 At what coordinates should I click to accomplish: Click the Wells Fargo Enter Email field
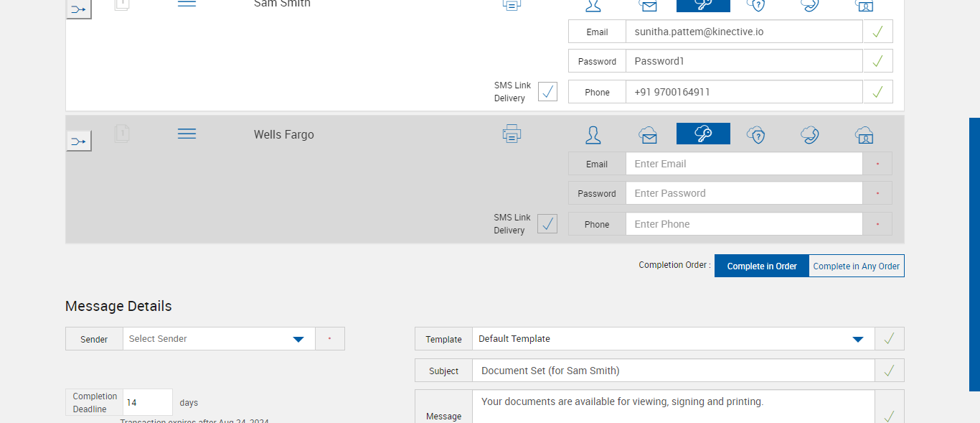coord(743,164)
